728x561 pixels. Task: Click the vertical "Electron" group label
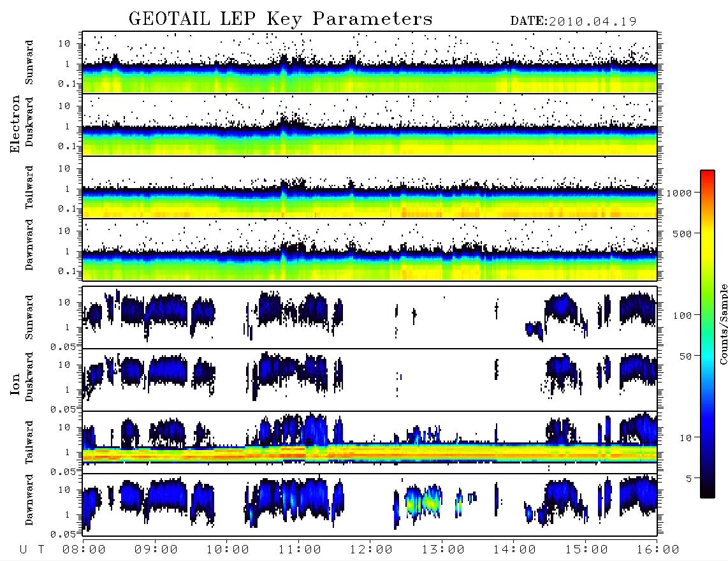[x=15, y=124]
